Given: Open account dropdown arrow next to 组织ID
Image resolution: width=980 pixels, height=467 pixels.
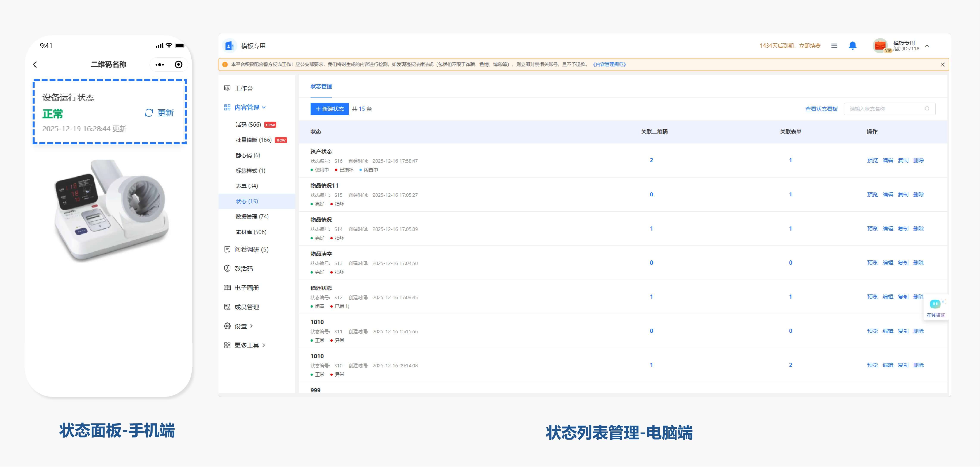Looking at the screenshot, I should point(927,46).
